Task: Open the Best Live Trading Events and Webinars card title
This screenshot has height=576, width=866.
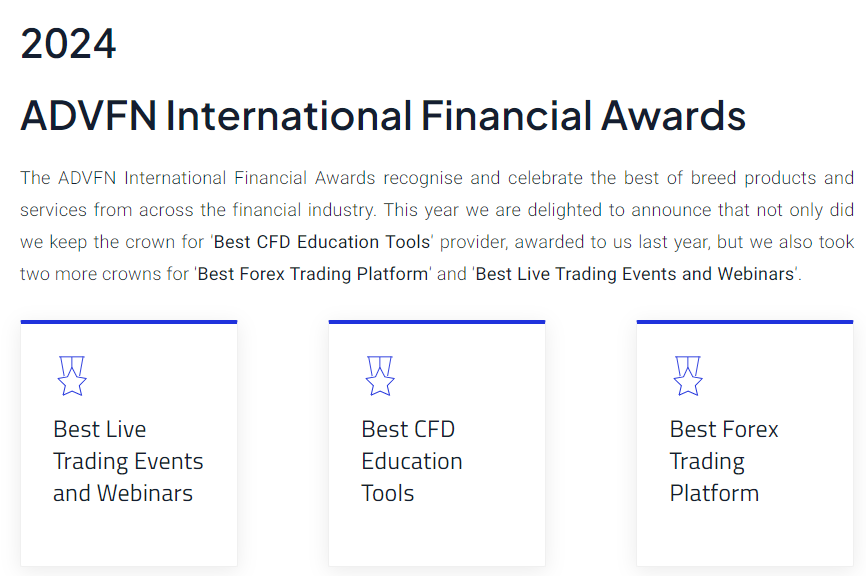Action: click(128, 461)
